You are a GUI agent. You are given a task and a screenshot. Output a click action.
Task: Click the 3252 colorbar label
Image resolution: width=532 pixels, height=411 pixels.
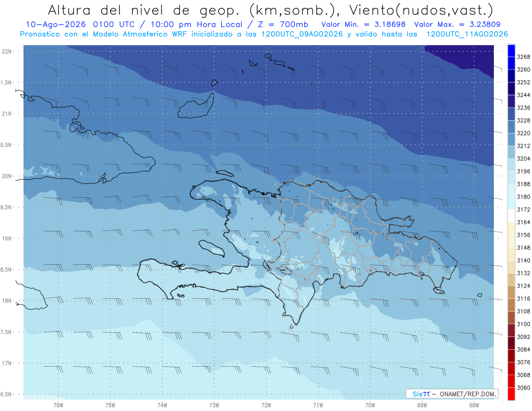[x=523, y=82]
